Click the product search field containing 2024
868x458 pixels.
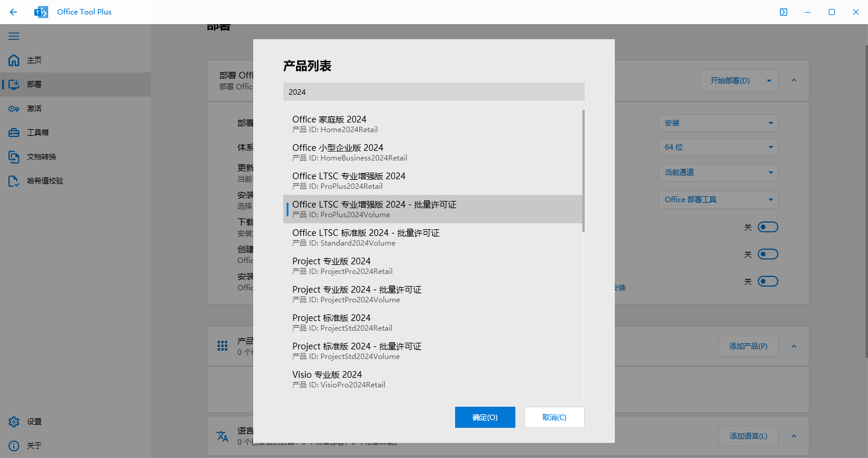coord(433,92)
